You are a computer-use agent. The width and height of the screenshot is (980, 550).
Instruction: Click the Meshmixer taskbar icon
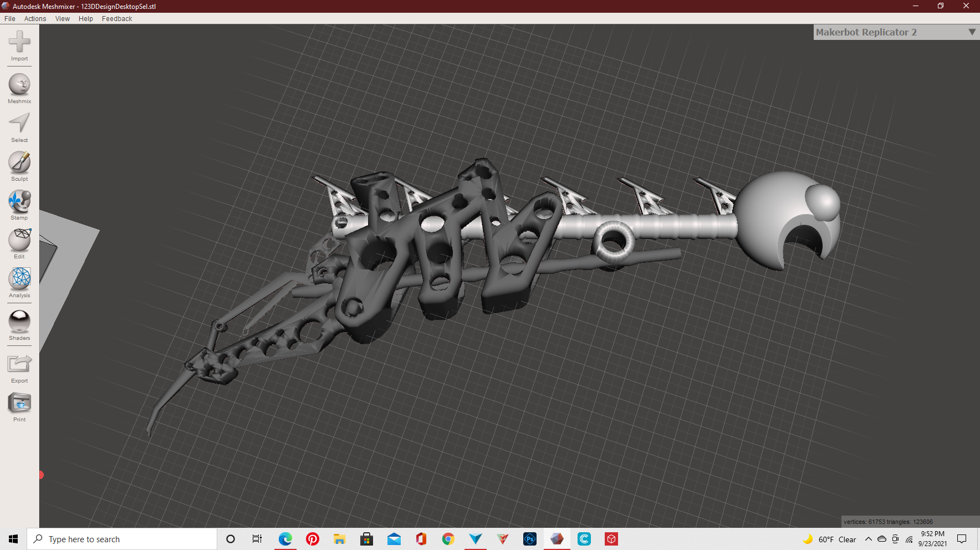click(x=557, y=539)
